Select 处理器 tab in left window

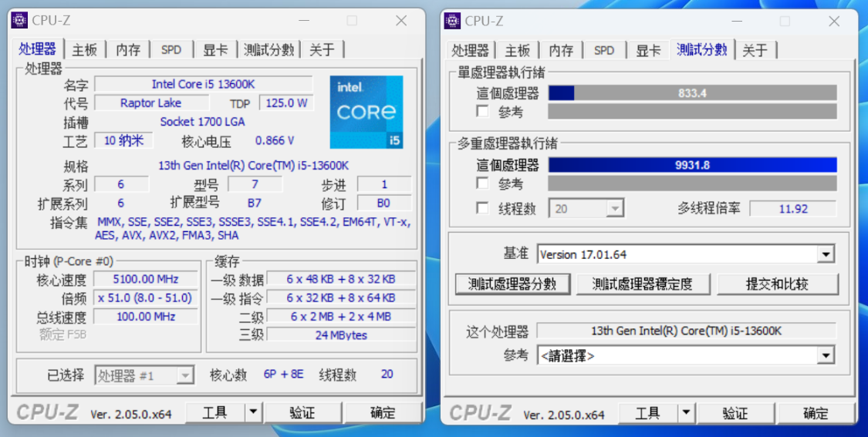[38, 49]
